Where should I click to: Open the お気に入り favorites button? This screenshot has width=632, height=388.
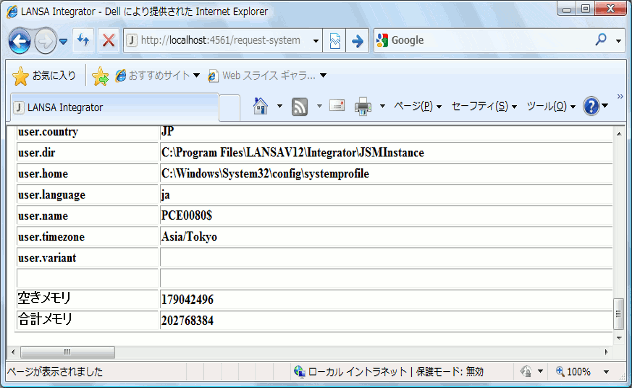[44, 76]
